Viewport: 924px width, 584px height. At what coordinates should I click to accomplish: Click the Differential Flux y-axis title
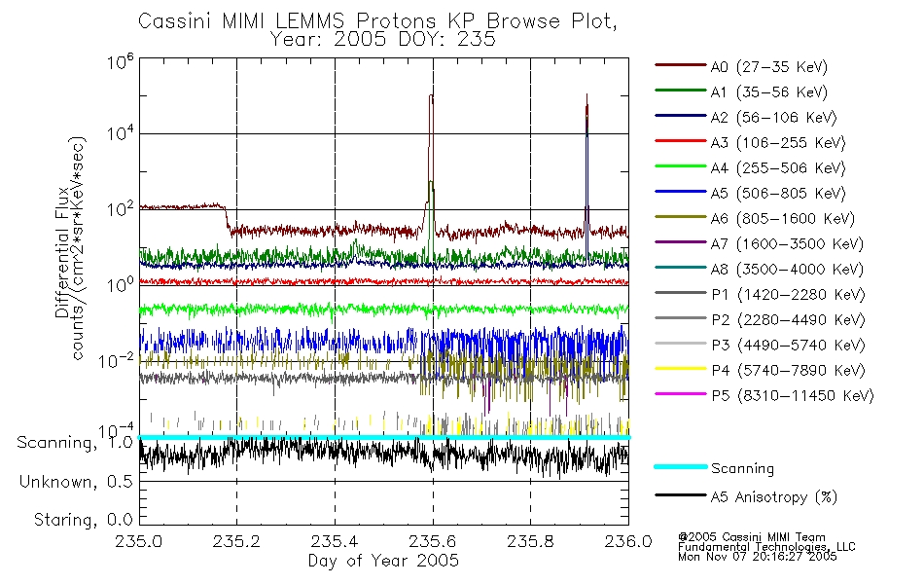click(62, 252)
